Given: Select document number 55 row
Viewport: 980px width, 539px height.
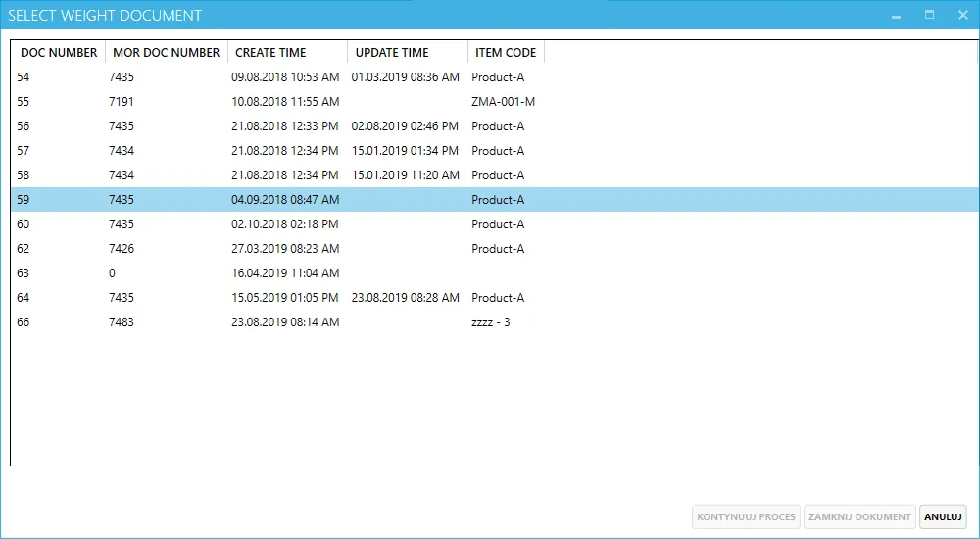Looking at the screenshot, I should (x=495, y=102).
